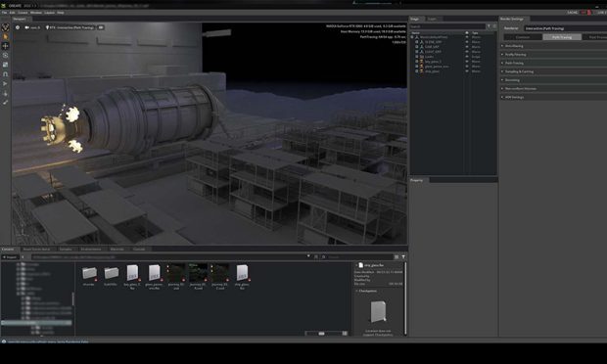Viewport: 607px width, 364px height.
Task: Open viewport settings gear icon
Action: click(18, 27)
